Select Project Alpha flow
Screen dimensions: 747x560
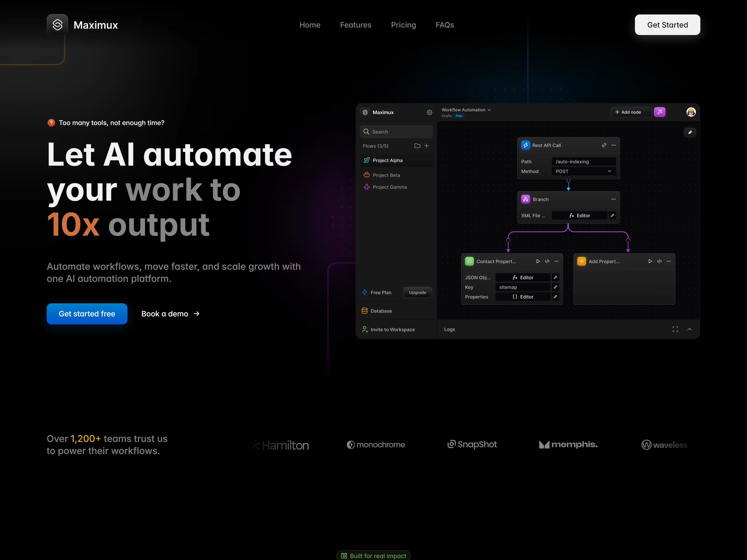[x=396, y=160]
